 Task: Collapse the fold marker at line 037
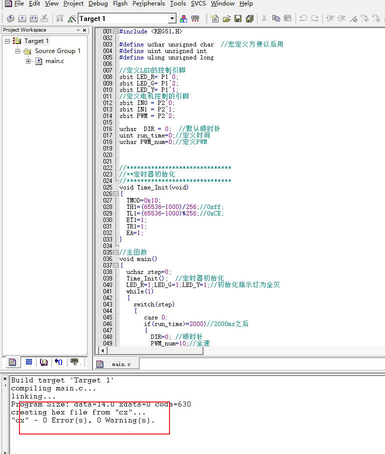pos(116,265)
